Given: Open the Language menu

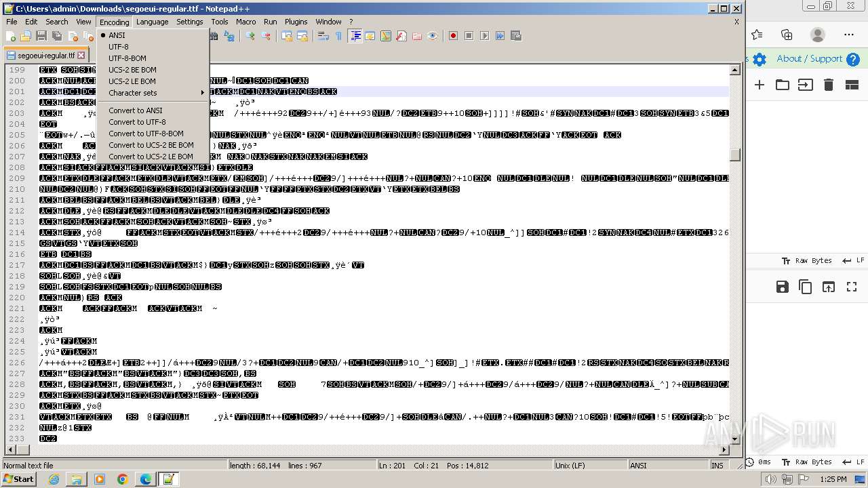Looking at the screenshot, I should click(152, 22).
